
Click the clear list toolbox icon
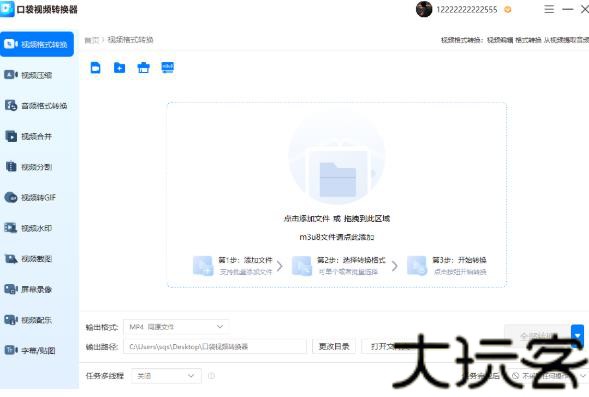(x=143, y=68)
